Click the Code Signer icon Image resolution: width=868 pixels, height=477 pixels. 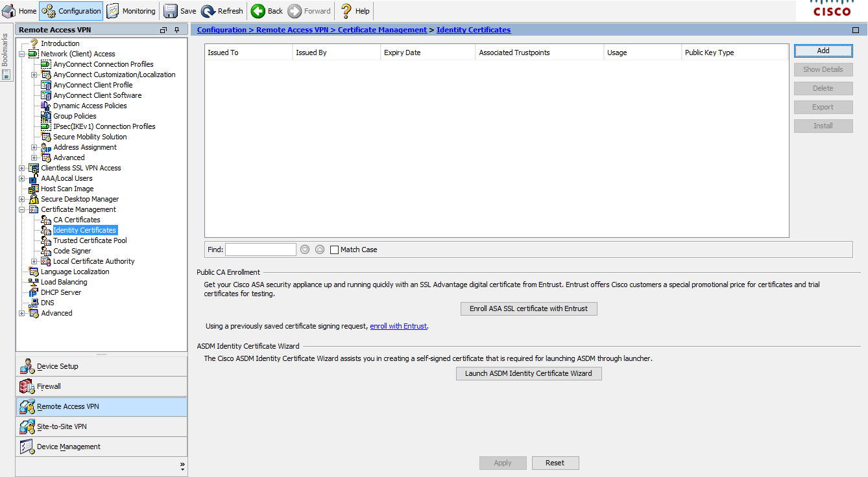pos(46,251)
